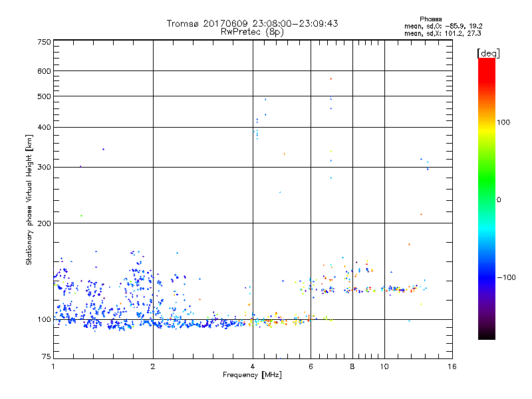Click the colorbar tick label '-100'
Image resolution: width=532 pixels, height=399 pixels.
tap(507, 277)
